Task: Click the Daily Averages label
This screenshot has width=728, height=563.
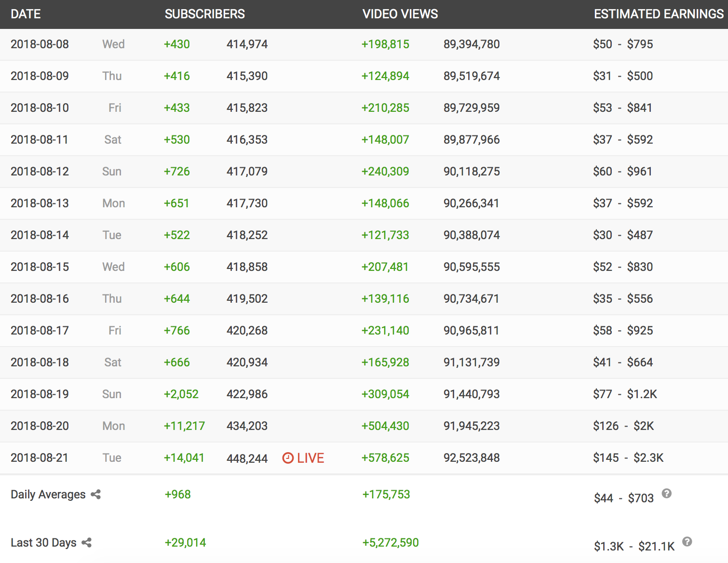Action: pyautogui.click(x=48, y=495)
